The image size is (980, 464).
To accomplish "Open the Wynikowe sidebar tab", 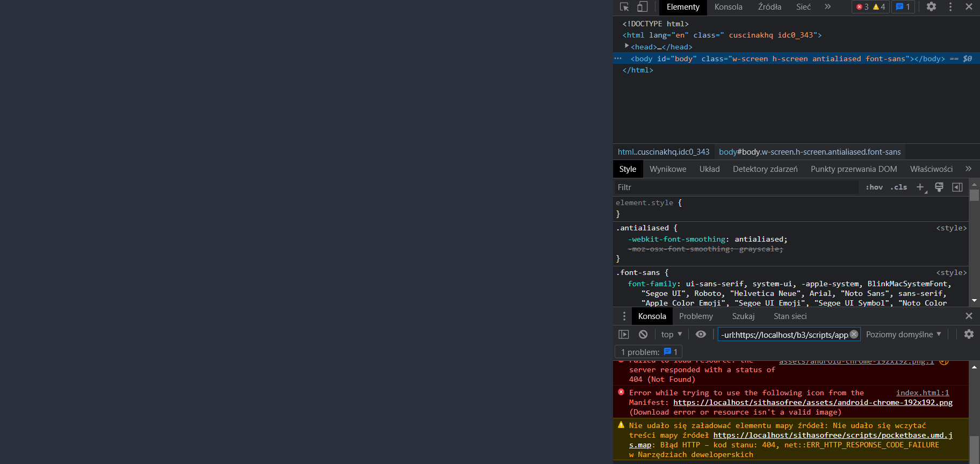I will [x=668, y=169].
